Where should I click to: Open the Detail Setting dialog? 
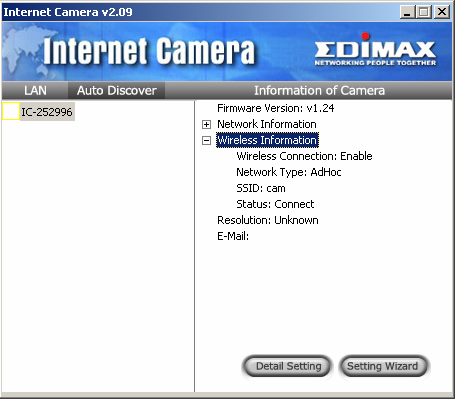coord(288,366)
